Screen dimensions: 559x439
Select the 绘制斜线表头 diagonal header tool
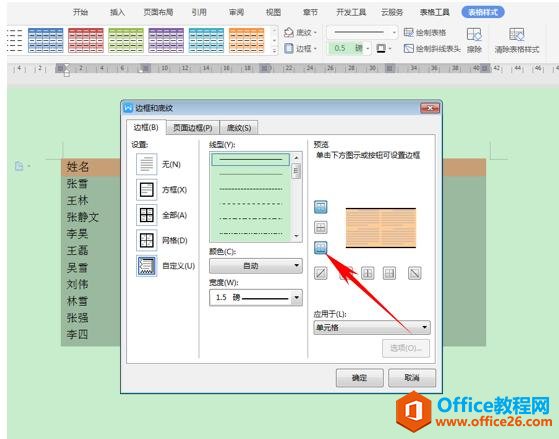pos(432,48)
